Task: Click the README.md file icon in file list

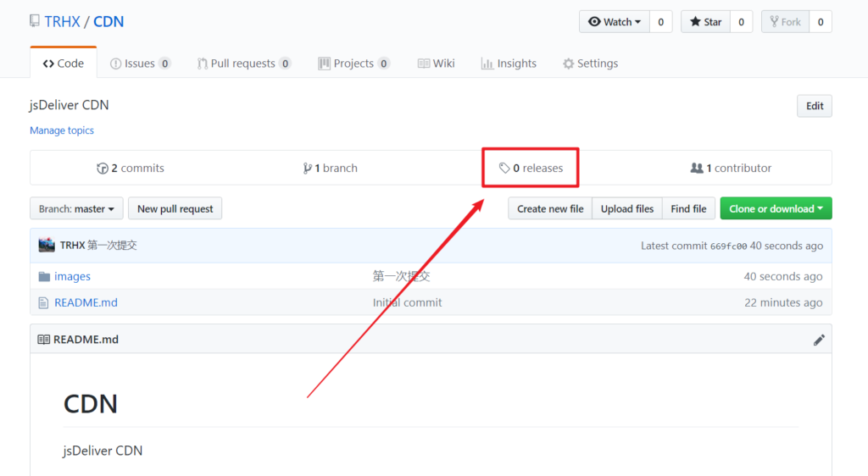Action: coord(43,302)
